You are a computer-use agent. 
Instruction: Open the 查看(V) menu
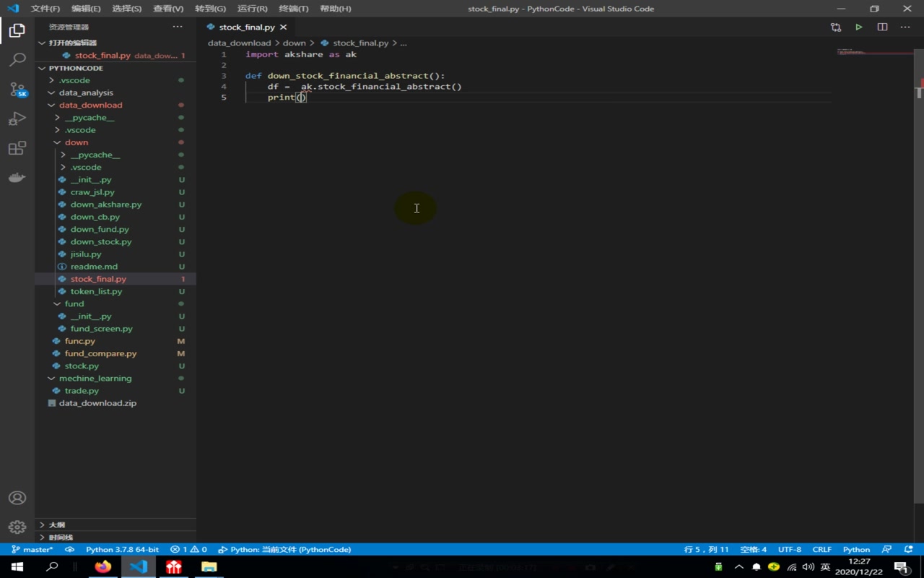[168, 9]
